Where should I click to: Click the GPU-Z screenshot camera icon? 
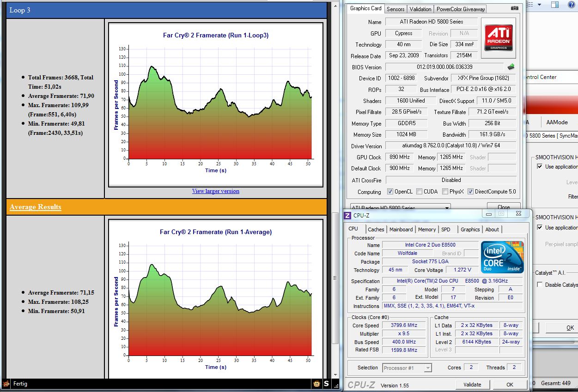(x=514, y=8)
